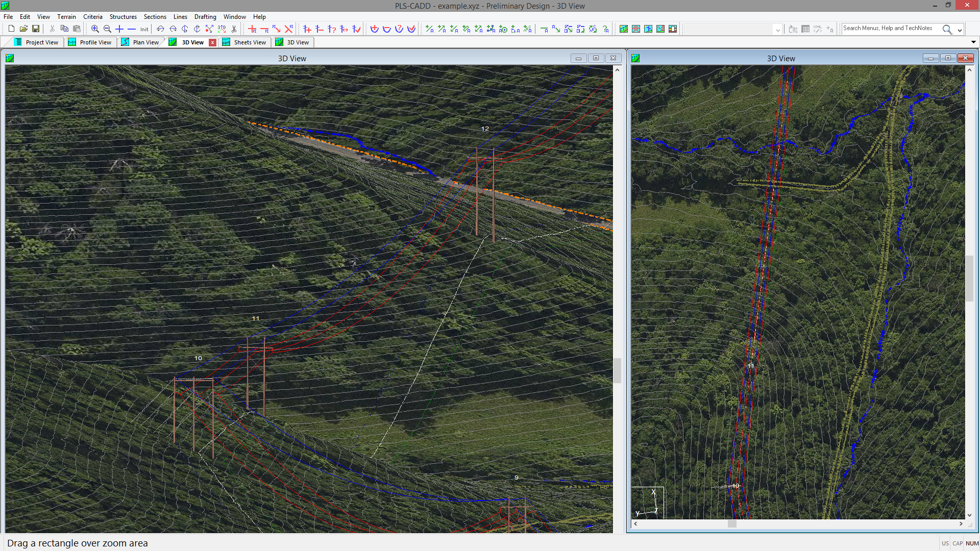Viewport: 980px width, 551px height.
Task: Click the red Move PI arrow icon
Action: [277, 29]
